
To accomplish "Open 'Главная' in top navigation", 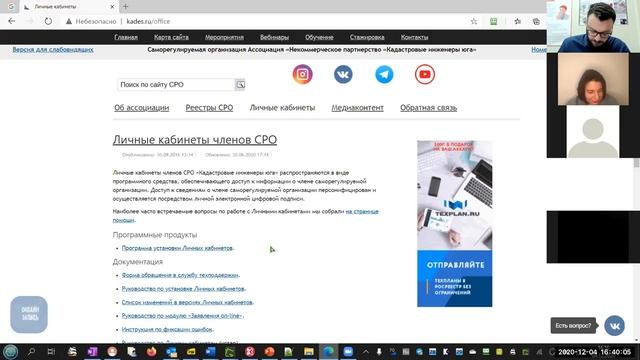I will coord(126,37).
